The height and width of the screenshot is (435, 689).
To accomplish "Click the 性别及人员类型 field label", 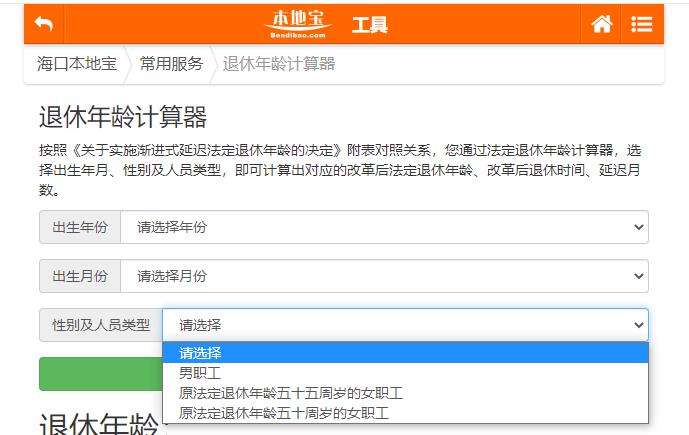I will [101, 325].
